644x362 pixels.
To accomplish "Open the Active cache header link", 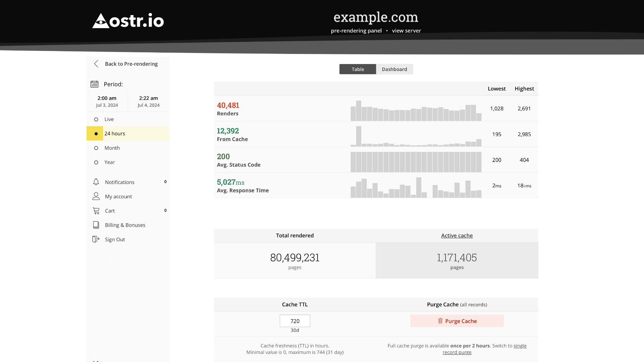I will coord(457,235).
